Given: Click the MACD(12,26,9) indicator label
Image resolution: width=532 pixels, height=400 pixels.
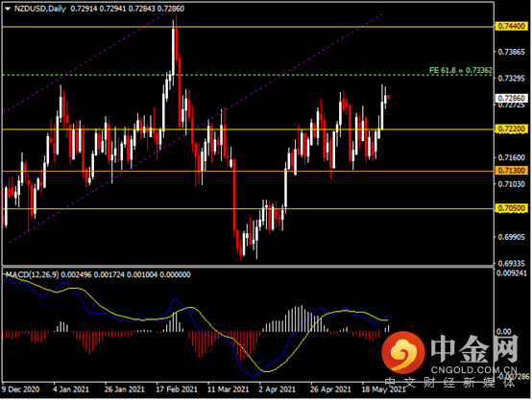Looking at the screenshot, I should pos(32,274).
